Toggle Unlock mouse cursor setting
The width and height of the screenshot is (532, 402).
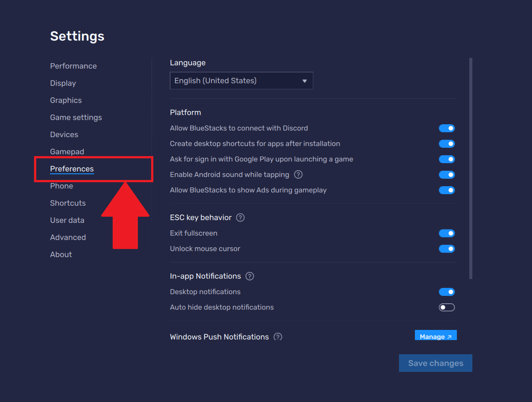(447, 249)
